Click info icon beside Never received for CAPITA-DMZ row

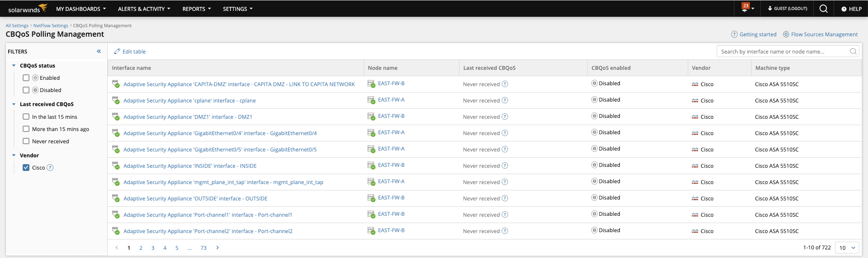[x=505, y=84]
